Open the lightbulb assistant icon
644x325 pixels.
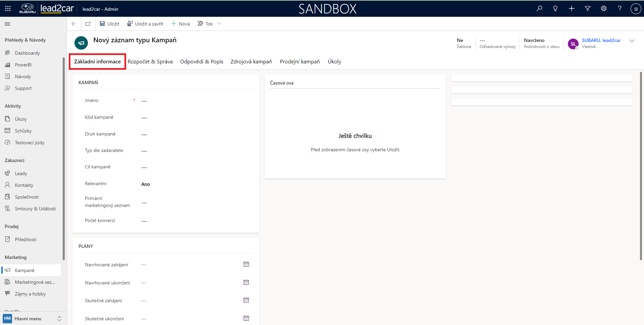[x=555, y=9]
